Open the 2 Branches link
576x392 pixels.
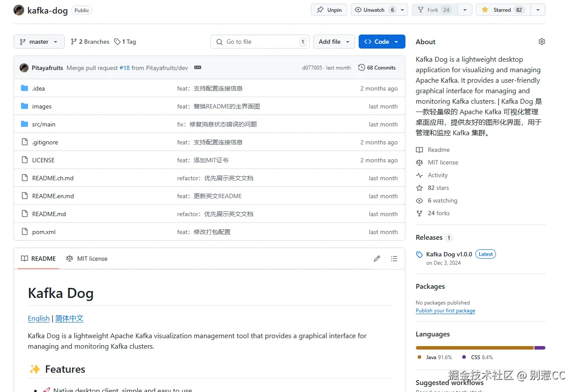pyautogui.click(x=90, y=42)
